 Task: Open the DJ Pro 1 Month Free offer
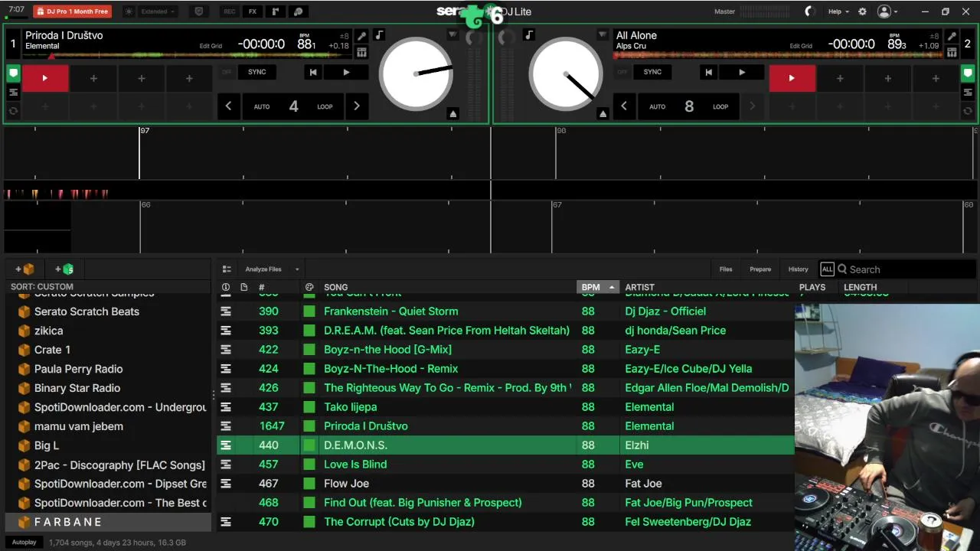(x=72, y=11)
